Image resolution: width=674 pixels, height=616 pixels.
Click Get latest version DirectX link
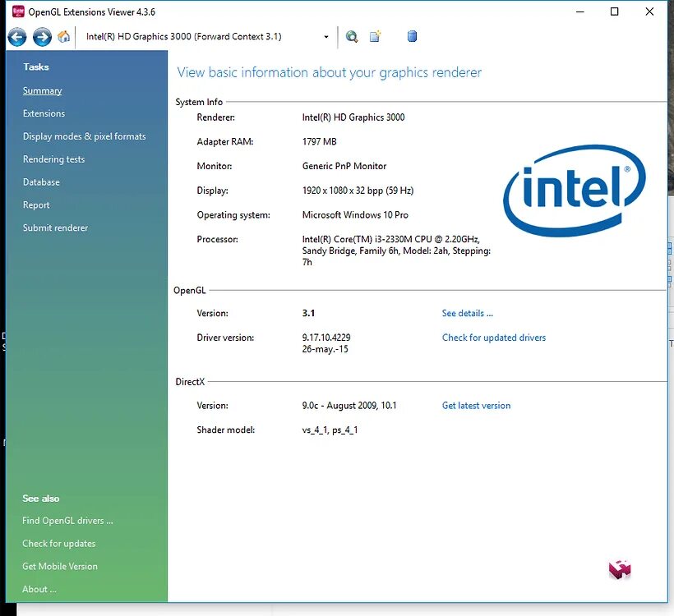tap(476, 406)
